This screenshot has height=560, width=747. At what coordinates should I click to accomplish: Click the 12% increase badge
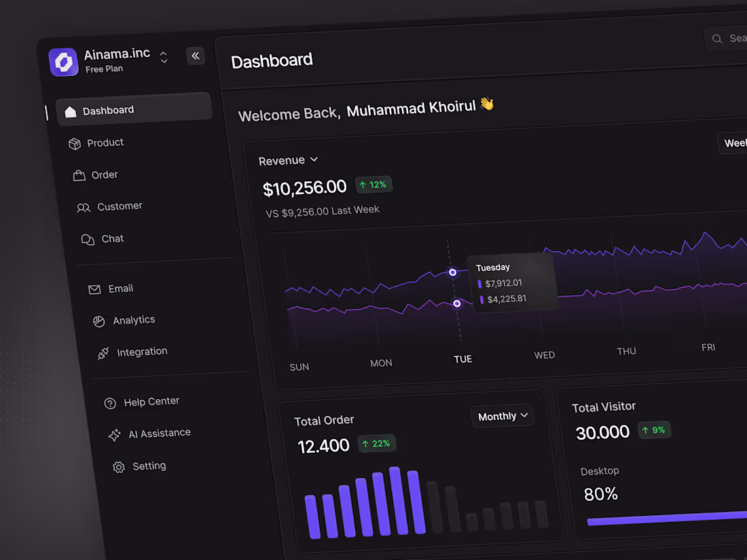[x=373, y=184]
